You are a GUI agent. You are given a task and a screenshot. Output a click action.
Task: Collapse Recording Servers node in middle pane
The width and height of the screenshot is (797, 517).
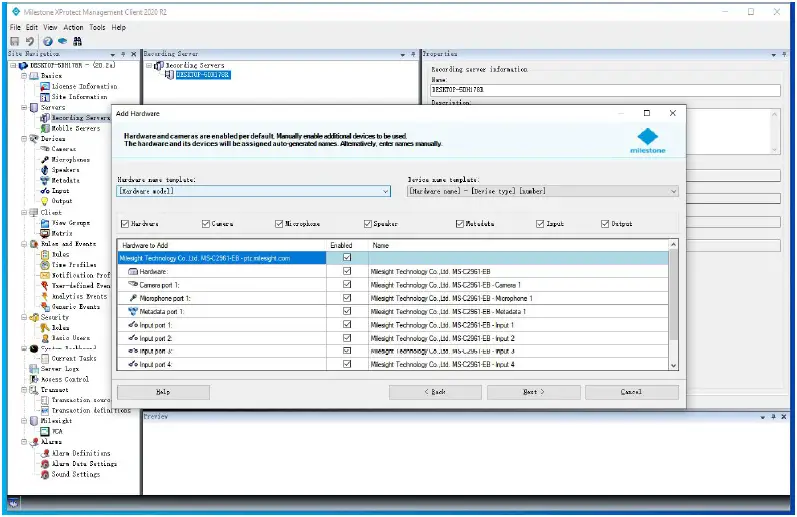tap(149, 65)
